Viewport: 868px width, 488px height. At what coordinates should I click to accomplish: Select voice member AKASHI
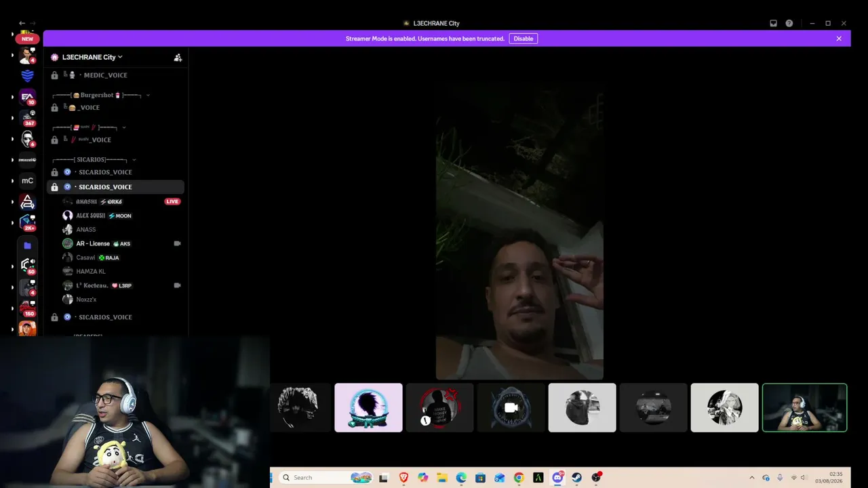point(86,201)
